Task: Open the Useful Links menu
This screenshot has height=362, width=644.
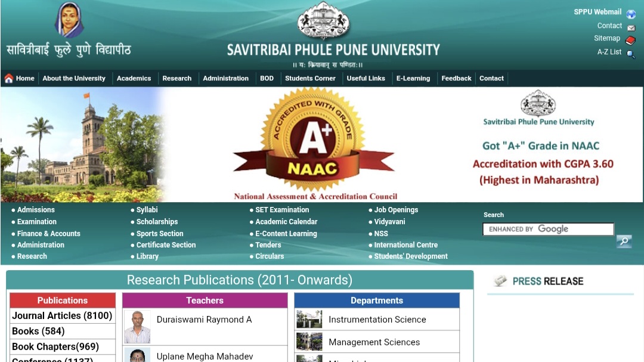Action: pyautogui.click(x=366, y=78)
